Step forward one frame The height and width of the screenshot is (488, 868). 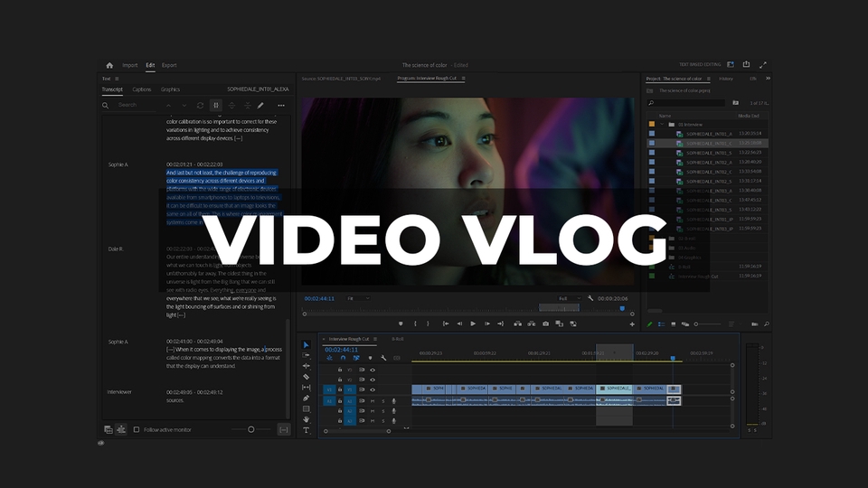[487, 324]
